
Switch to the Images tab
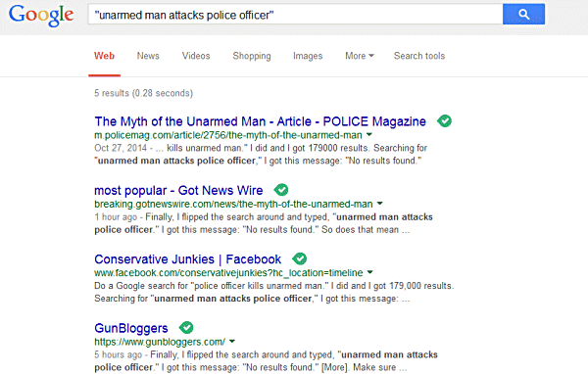point(308,56)
